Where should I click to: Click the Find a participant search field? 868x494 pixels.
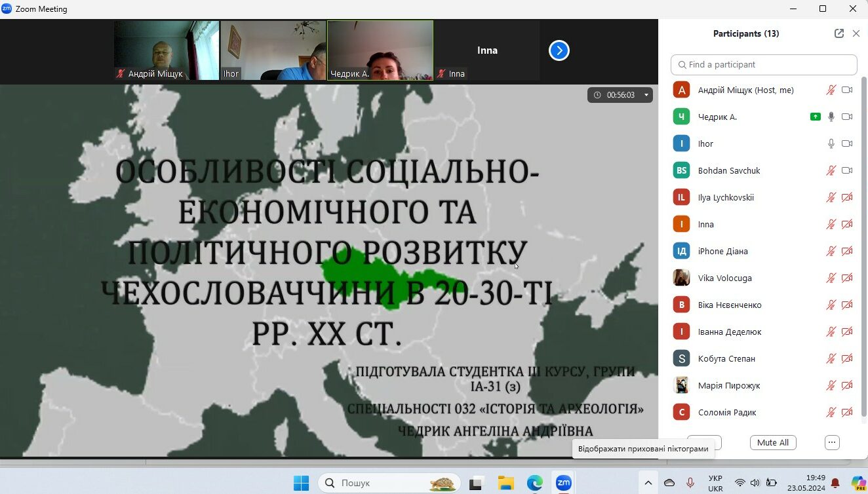(764, 65)
